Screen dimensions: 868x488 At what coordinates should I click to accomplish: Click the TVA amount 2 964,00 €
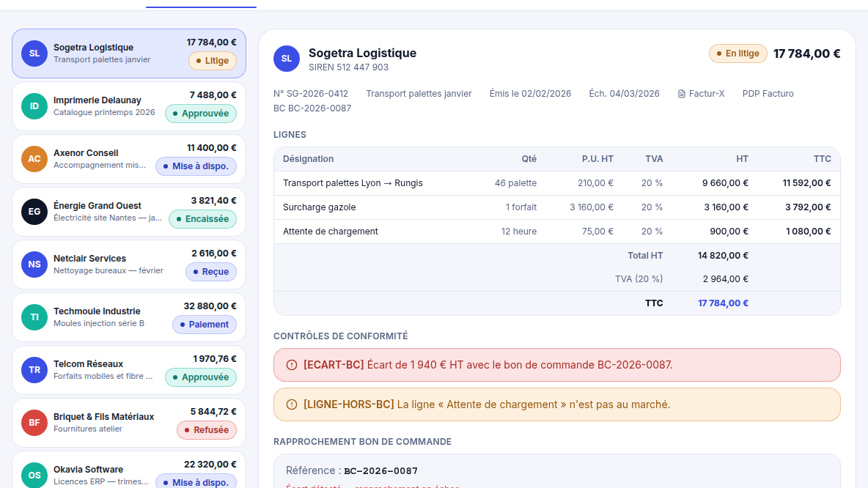[725, 279]
